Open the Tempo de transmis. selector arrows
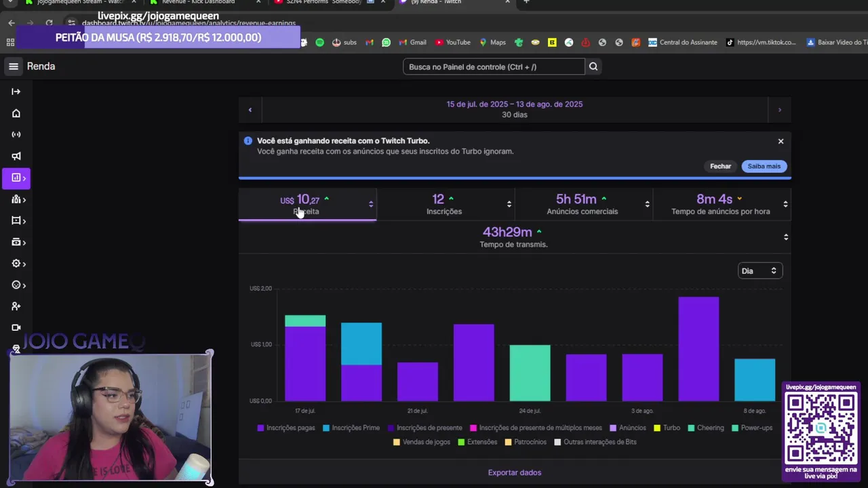This screenshot has width=868, height=488. 786,237
